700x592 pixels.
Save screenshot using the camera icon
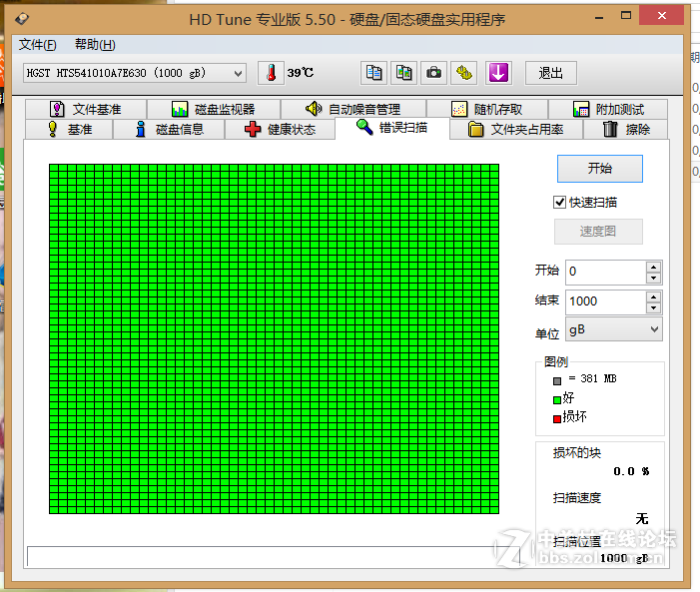coord(433,73)
